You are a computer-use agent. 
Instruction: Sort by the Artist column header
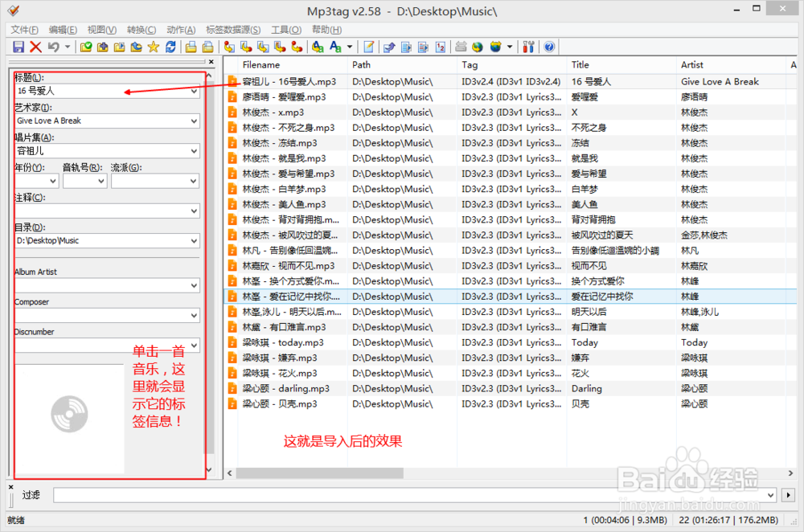coord(731,65)
